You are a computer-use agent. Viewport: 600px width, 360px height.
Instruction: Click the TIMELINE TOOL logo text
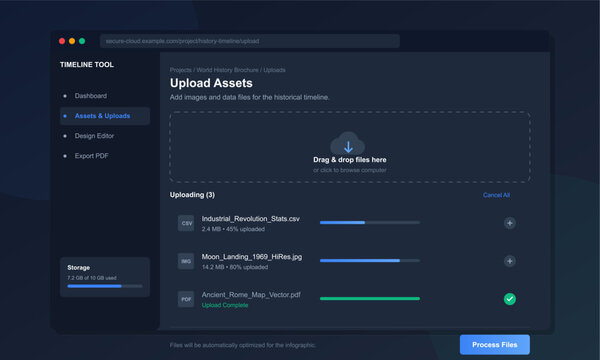coord(87,65)
